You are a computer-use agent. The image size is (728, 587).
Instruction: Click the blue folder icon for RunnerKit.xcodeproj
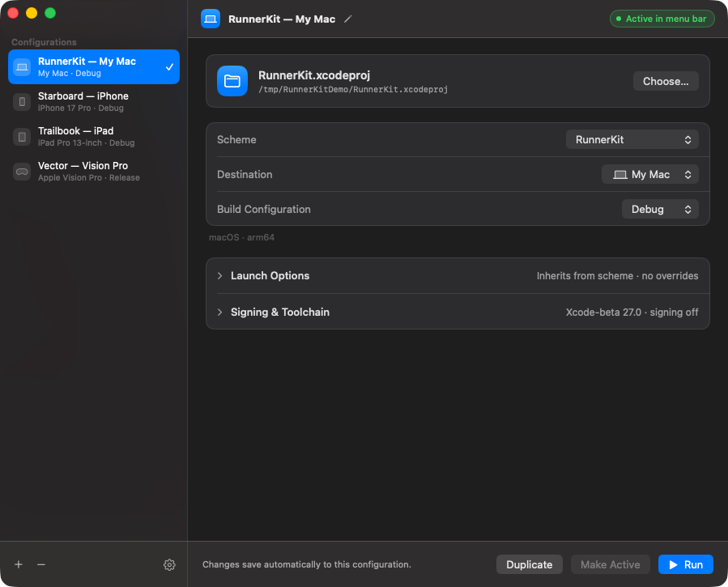[232, 81]
